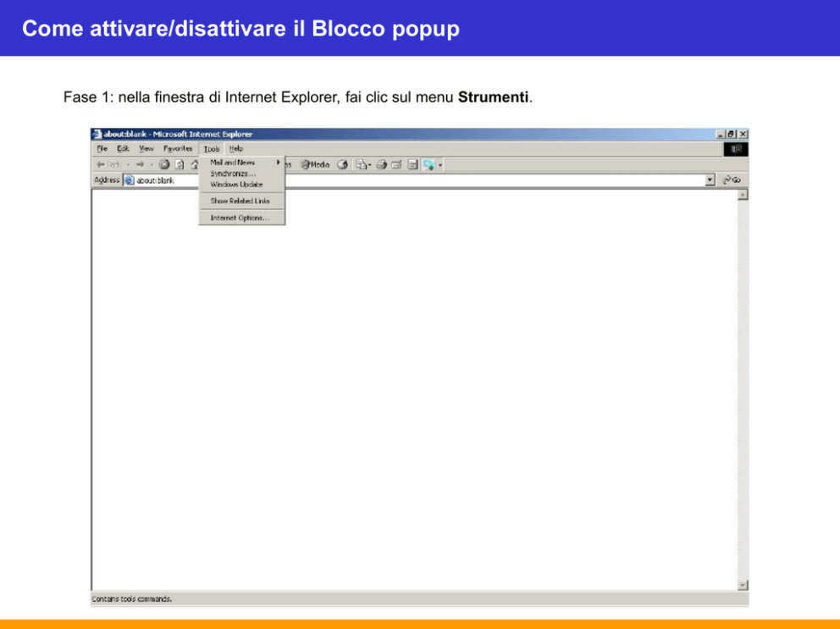Click the Home icon in toolbar
The height and width of the screenshot is (629, 840).
click(194, 165)
